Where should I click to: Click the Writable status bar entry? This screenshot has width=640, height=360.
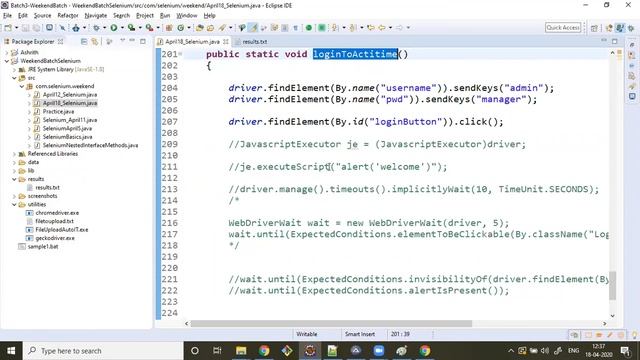tap(307, 334)
